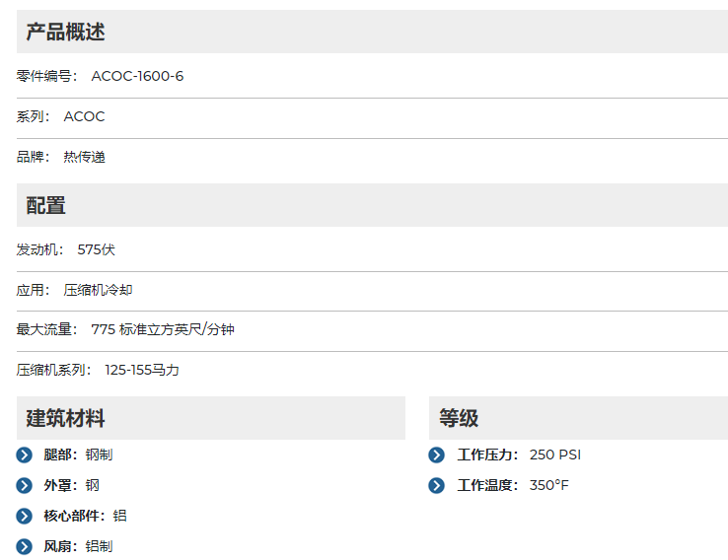Click the 压缩机系列 125-155马力 row
This screenshot has height=560, width=728.
point(142,371)
